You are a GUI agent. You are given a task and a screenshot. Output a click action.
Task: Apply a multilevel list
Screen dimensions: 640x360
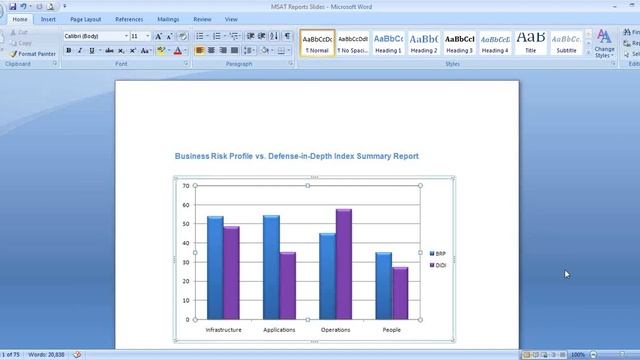[233, 36]
